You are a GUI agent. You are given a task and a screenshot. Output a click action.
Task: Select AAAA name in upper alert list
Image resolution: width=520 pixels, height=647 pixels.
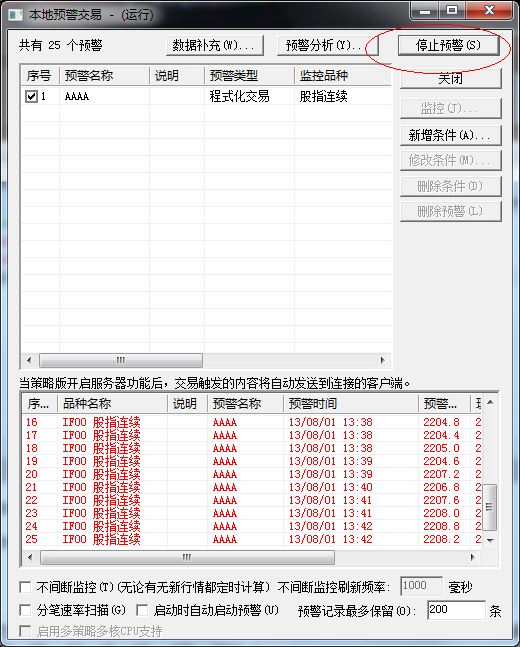click(77, 97)
